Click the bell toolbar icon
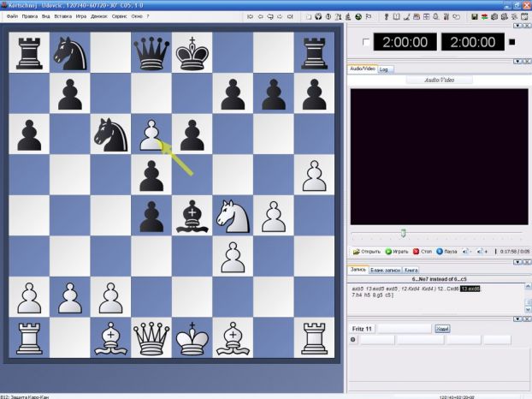 coord(436,16)
